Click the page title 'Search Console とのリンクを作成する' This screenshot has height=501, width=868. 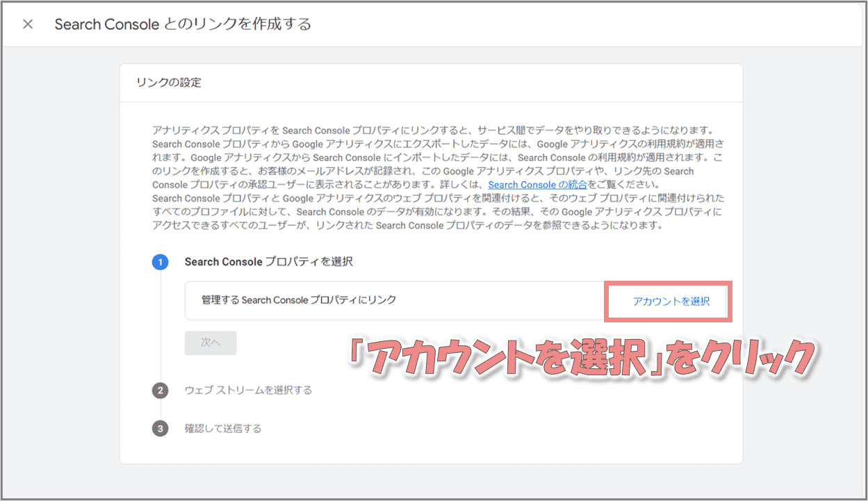pyautogui.click(x=183, y=24)
